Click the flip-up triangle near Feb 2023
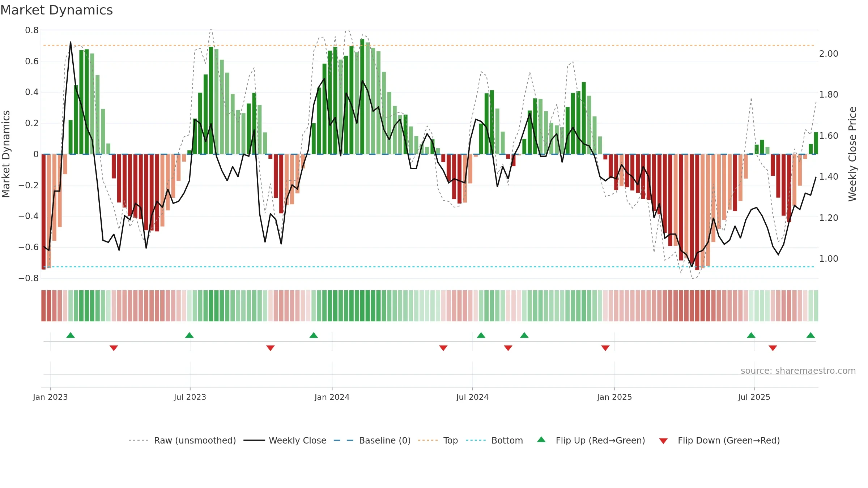This screenshot has height=488, width=868. (71, 335)
